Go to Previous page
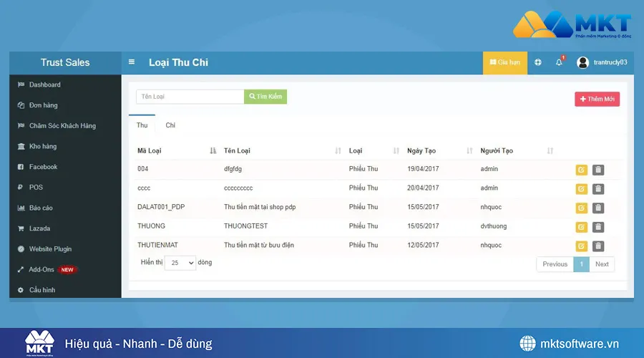Image resolution: width=644 pixels, height=358 pixels. point(555,264)
